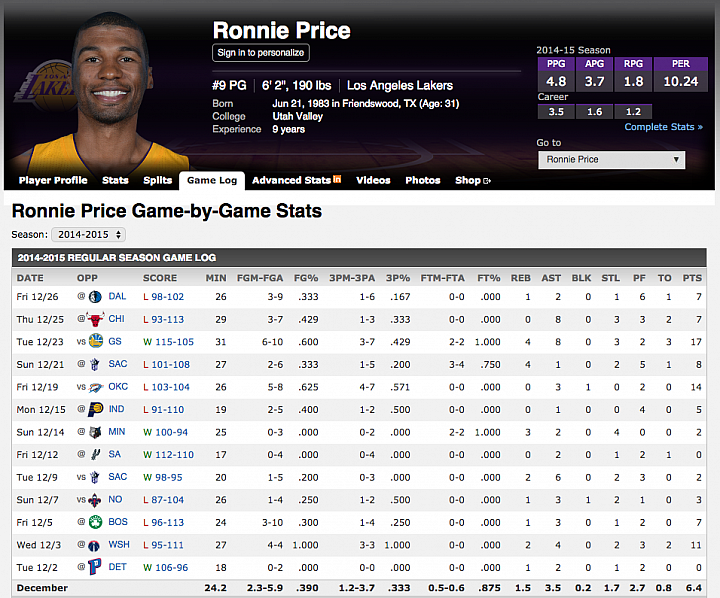Click the Detroit Pistons logo
This screenshot has height=598, width=720.
point(95,566)
